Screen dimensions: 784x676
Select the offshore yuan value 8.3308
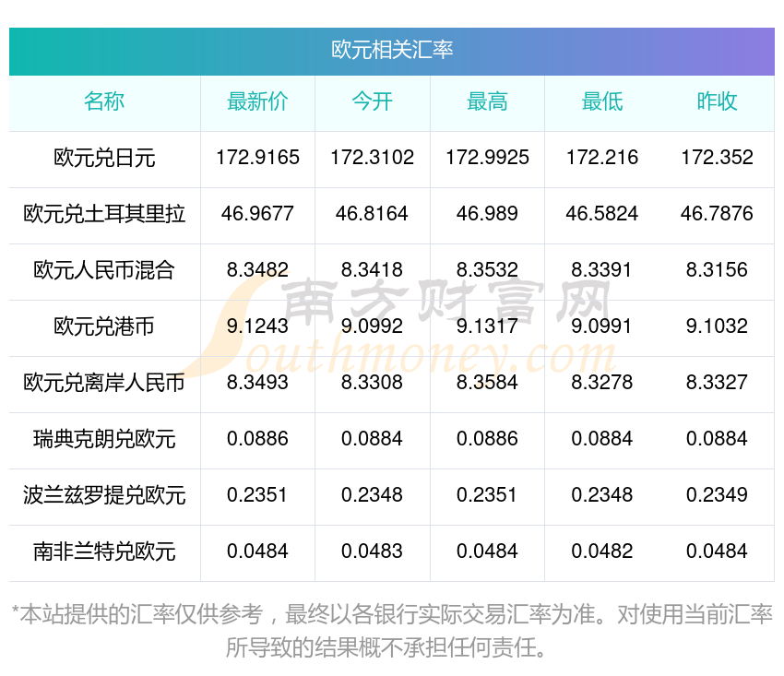click(x=372, y=383)
